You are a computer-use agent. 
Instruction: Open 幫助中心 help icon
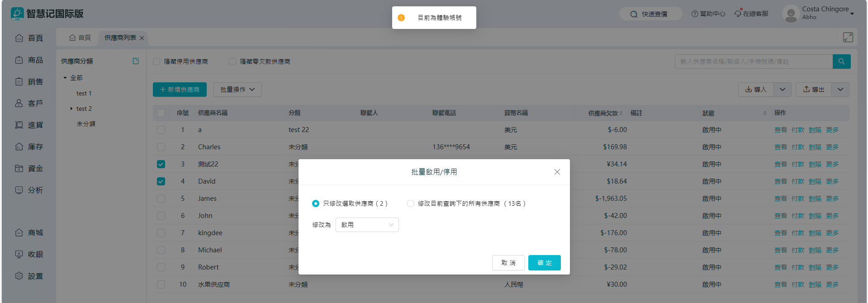tap(695, 14)
